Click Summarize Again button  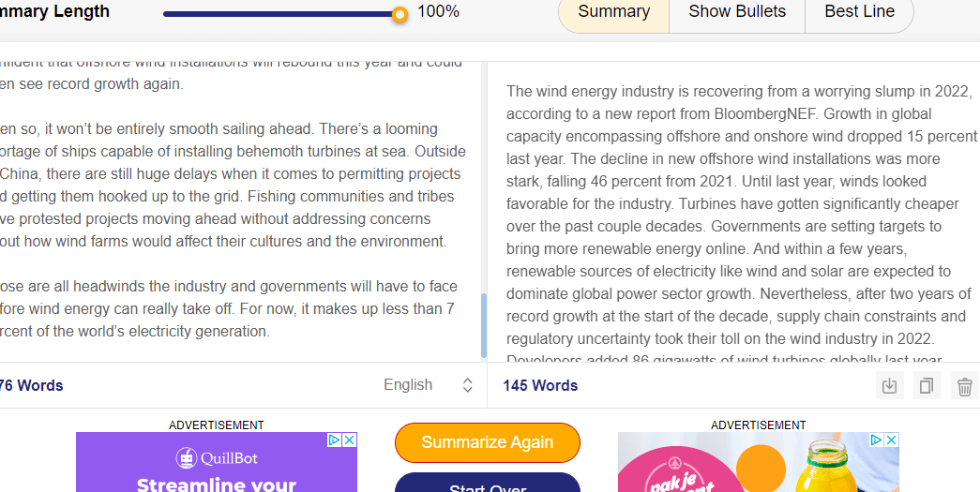pyautogui.click(x=488, y=442)
